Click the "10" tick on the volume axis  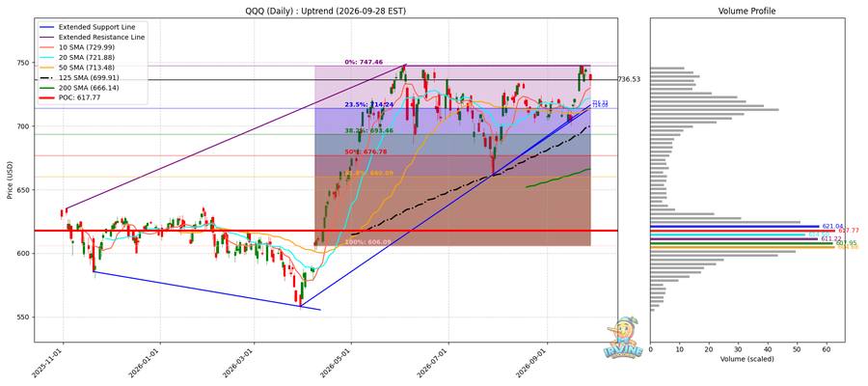tap(679, 349)
